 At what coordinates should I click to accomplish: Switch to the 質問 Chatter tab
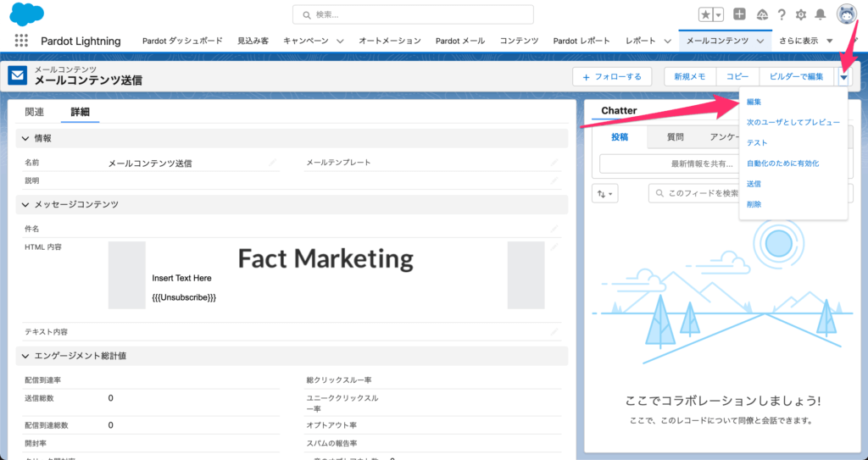[675, 136]
